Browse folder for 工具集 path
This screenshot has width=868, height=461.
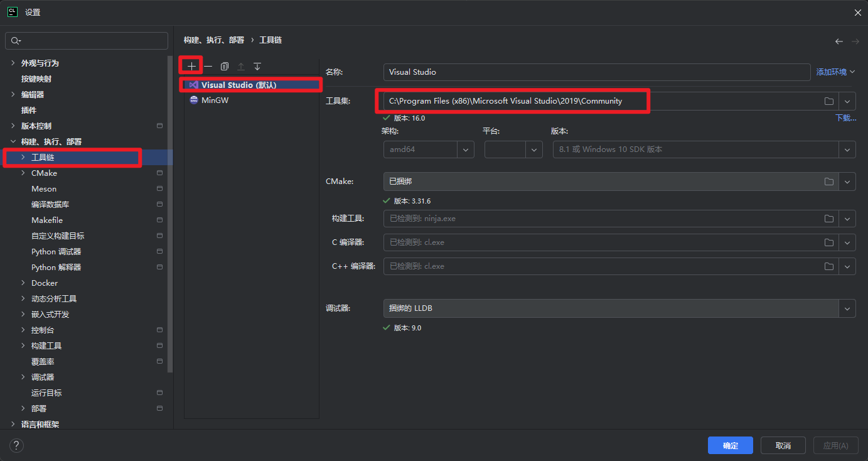point(829,101)
